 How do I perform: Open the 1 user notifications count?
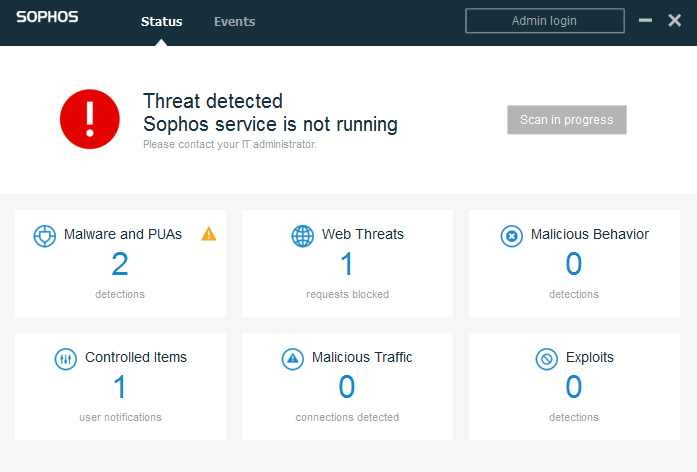(120, 387)
